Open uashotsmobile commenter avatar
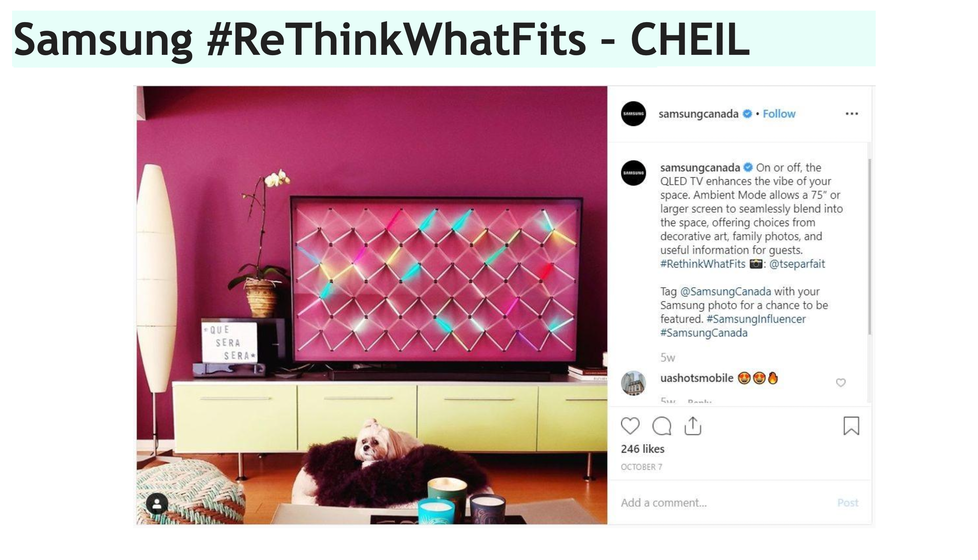 pyautogui.click(x=633, y=383)
